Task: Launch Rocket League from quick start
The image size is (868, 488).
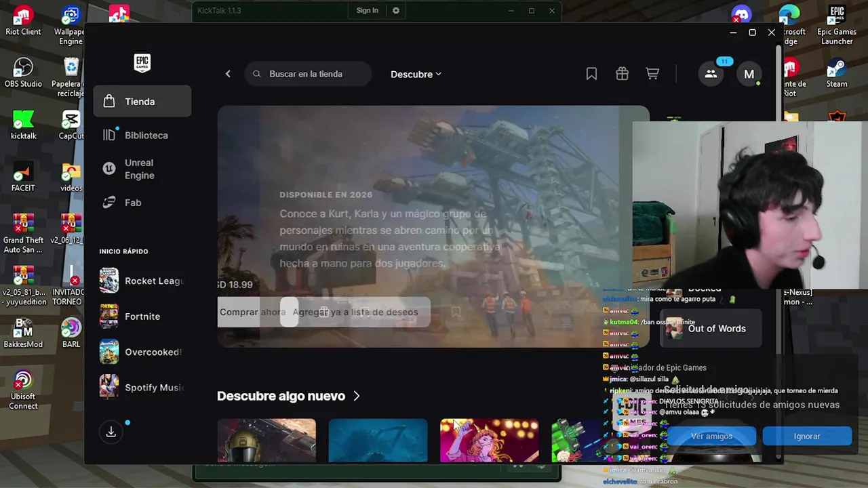Action: tap(142, 281)
